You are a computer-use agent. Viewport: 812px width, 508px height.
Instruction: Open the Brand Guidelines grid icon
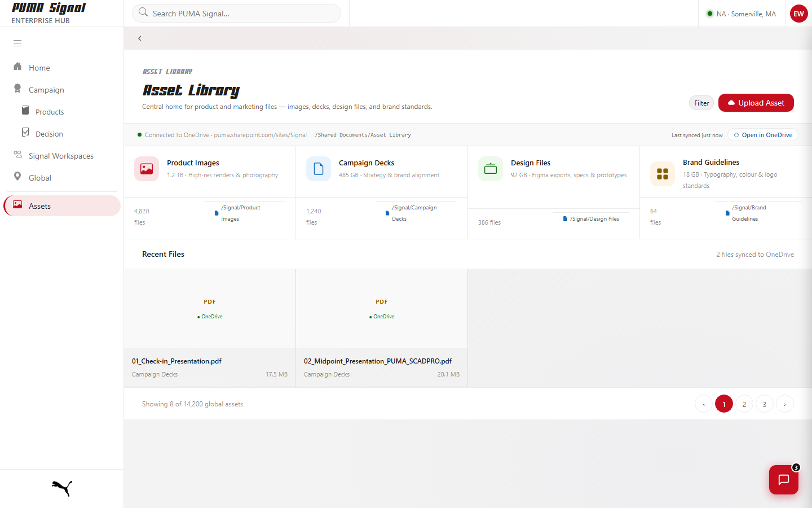[663, 174]
